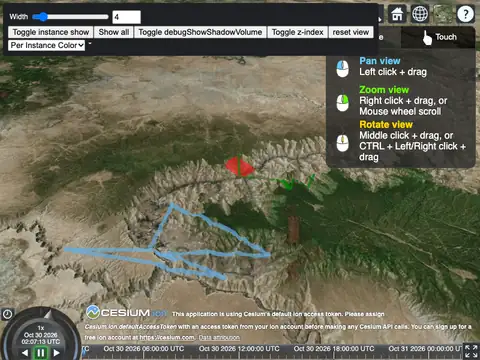Screen dimensions: 480x360
Task: Click the Width slider handle
Action: (x=42, y=17)
